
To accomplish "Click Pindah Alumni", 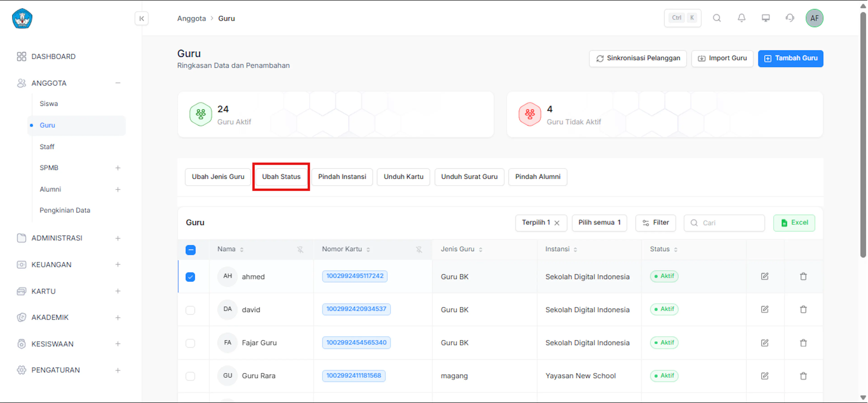I will point(538,177).
